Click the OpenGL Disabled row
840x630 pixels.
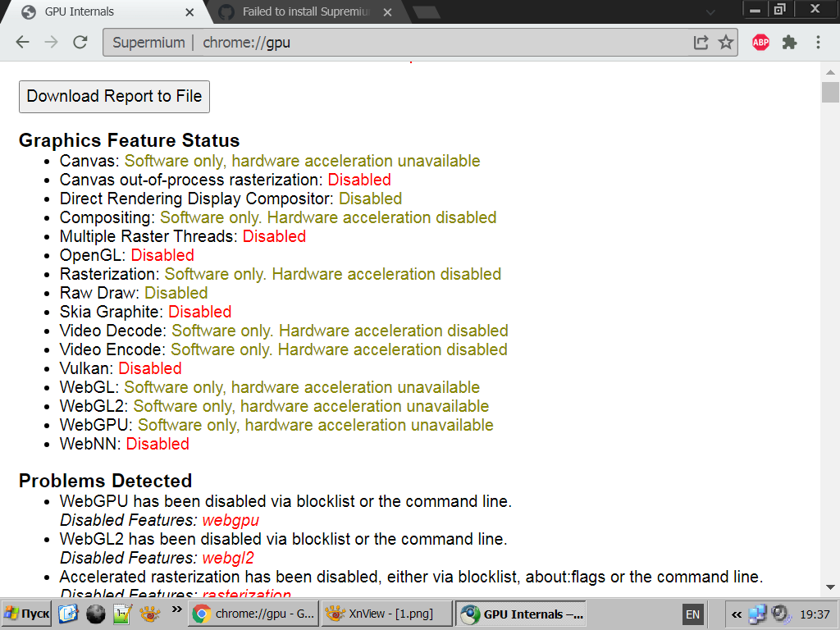point(127,255)
